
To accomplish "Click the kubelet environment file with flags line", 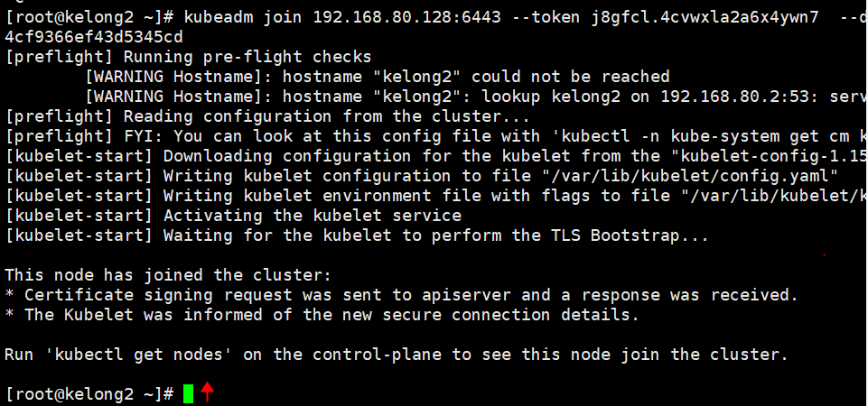I will (436, 196).
